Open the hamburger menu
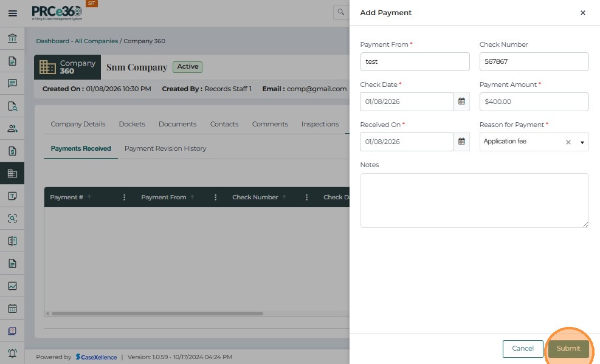 click(12, 13)
